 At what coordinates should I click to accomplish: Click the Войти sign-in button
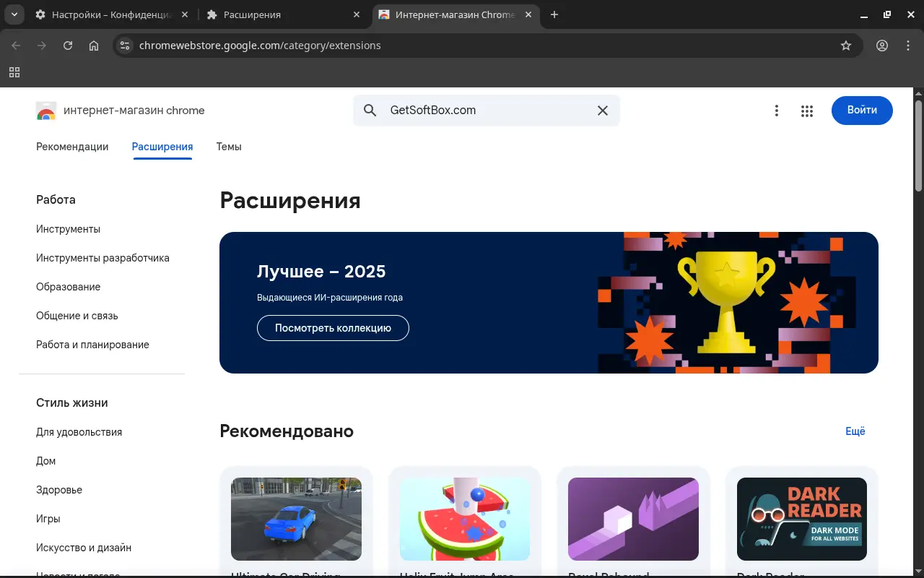click(x=862, y=111)
